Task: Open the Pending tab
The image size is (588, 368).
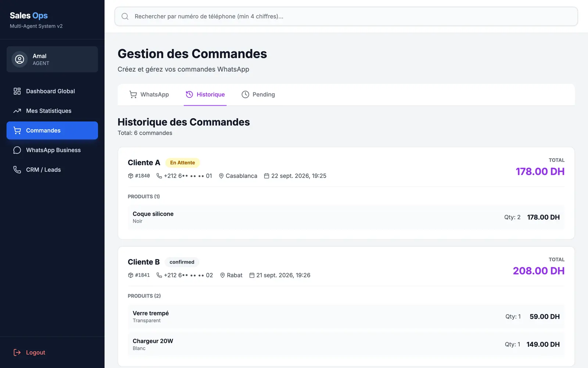Action: (258, 95)
